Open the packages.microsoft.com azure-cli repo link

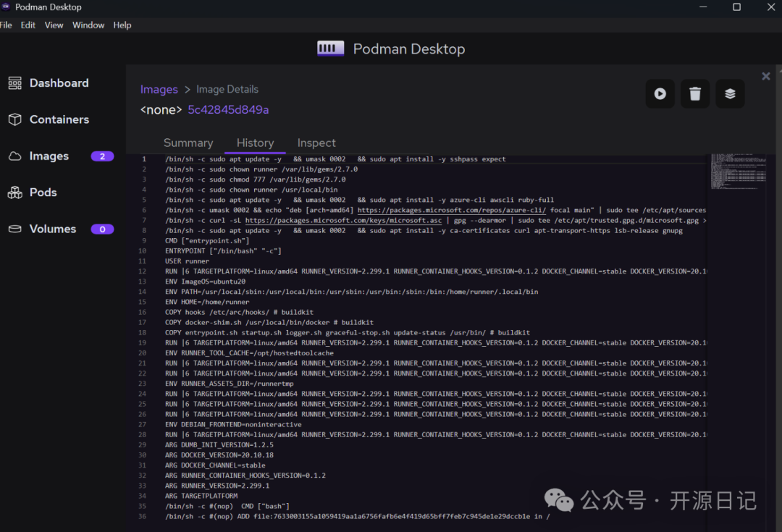[x=453, y=210]
